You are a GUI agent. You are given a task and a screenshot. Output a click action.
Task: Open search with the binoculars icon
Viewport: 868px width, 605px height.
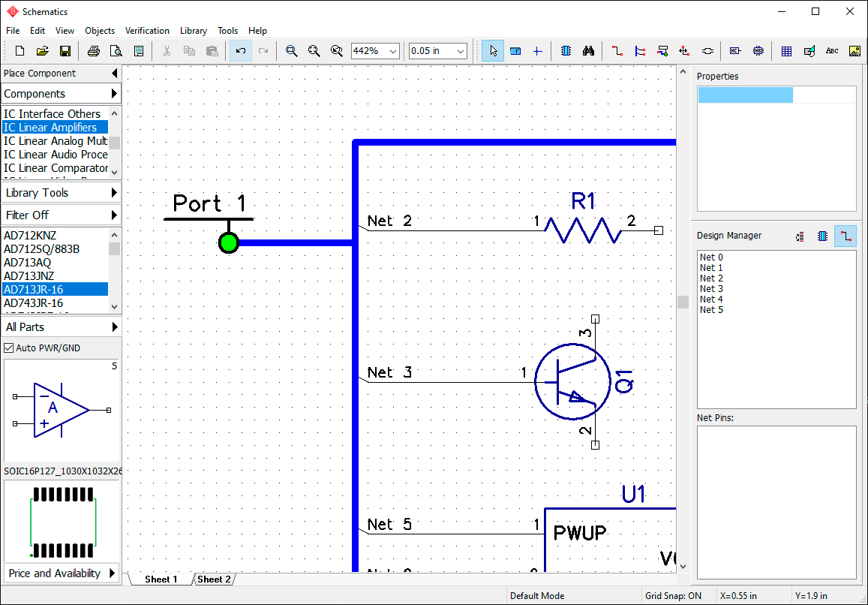pos(588,51)
